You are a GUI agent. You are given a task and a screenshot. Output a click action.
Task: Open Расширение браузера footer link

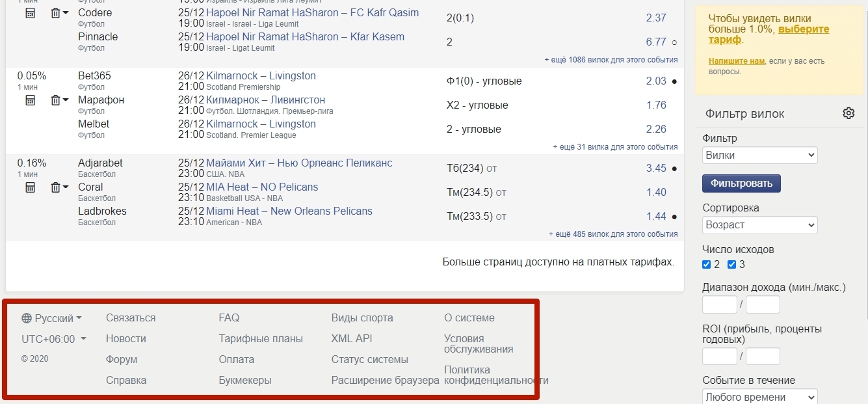[386, 381]
